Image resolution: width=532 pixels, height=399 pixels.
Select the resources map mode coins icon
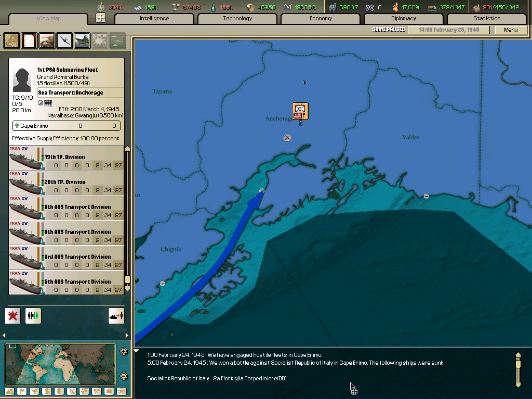coord(59,391)
